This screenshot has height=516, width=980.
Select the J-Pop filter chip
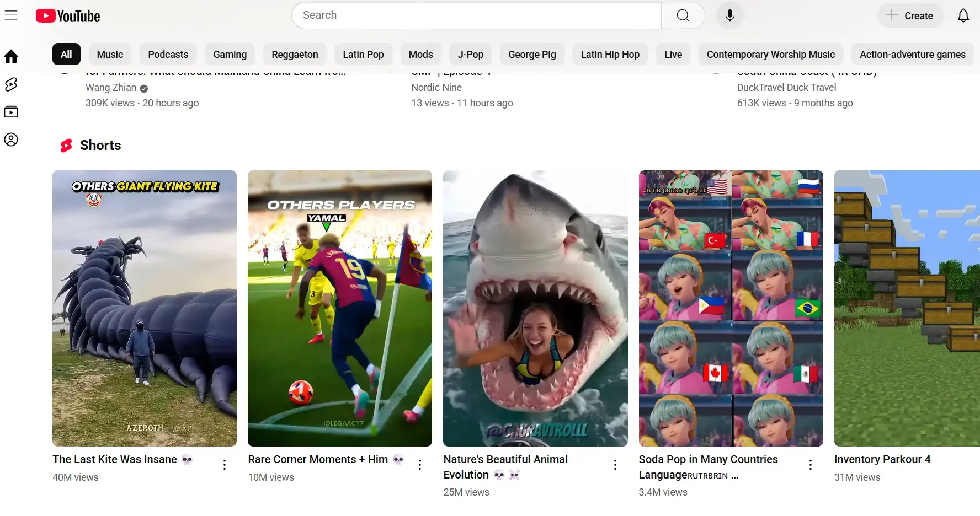[471, 54]
